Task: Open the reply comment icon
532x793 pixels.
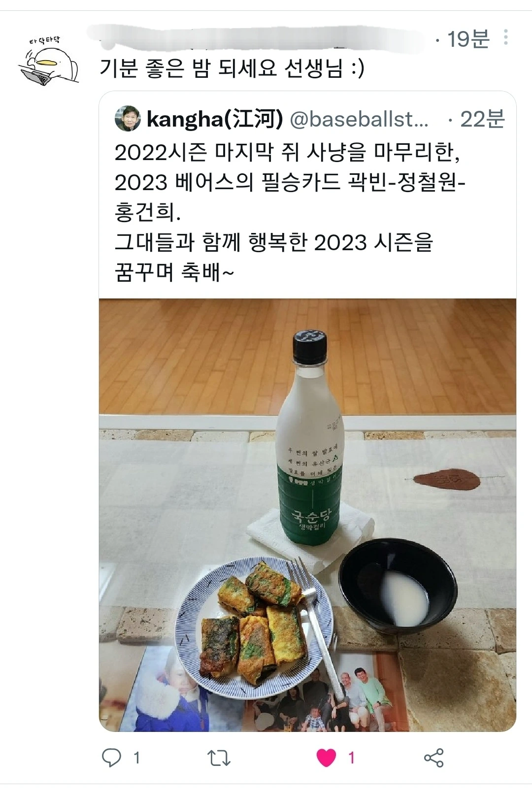Action: pyautogui.click(x=111, y=758)
